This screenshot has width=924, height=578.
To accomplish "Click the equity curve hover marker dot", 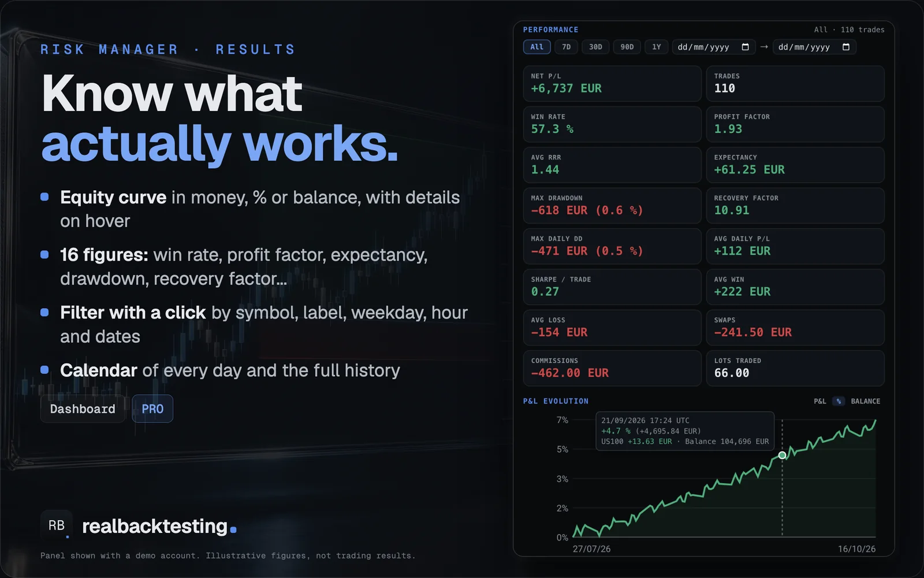I will tap(782, 455).
